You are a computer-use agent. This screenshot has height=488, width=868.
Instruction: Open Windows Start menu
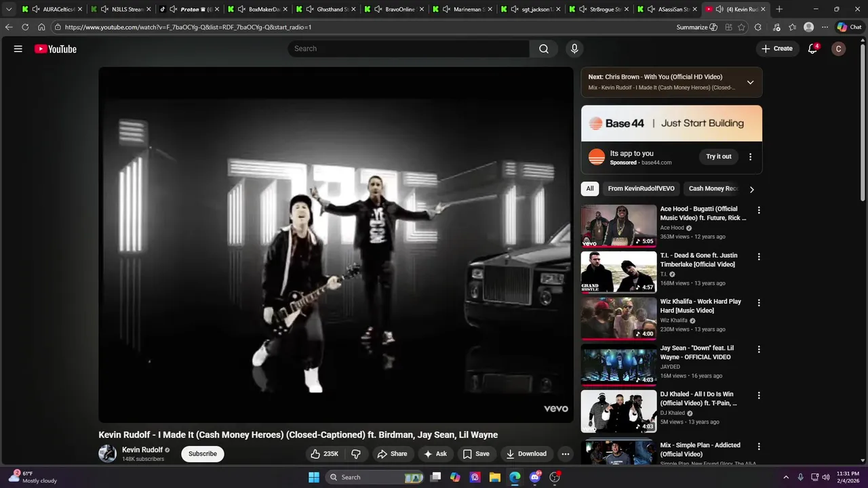click(314, 477)
